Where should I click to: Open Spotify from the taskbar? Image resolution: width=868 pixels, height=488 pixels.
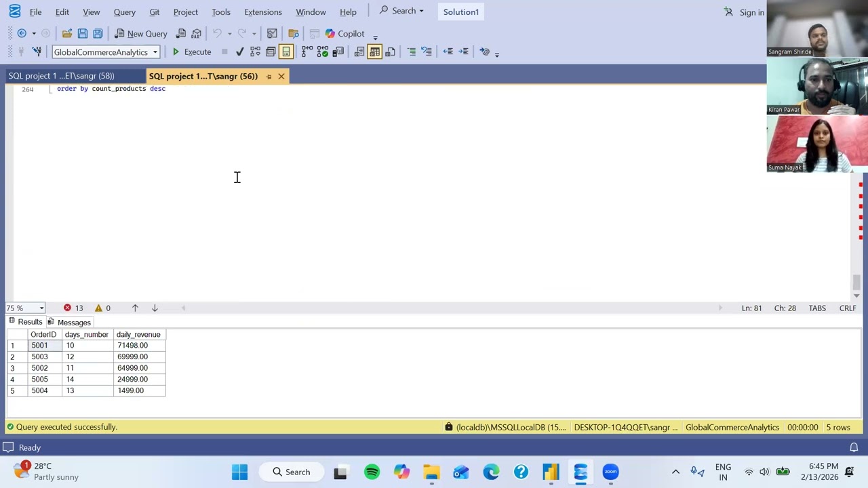pyautogui.click(x=372, y=472)
